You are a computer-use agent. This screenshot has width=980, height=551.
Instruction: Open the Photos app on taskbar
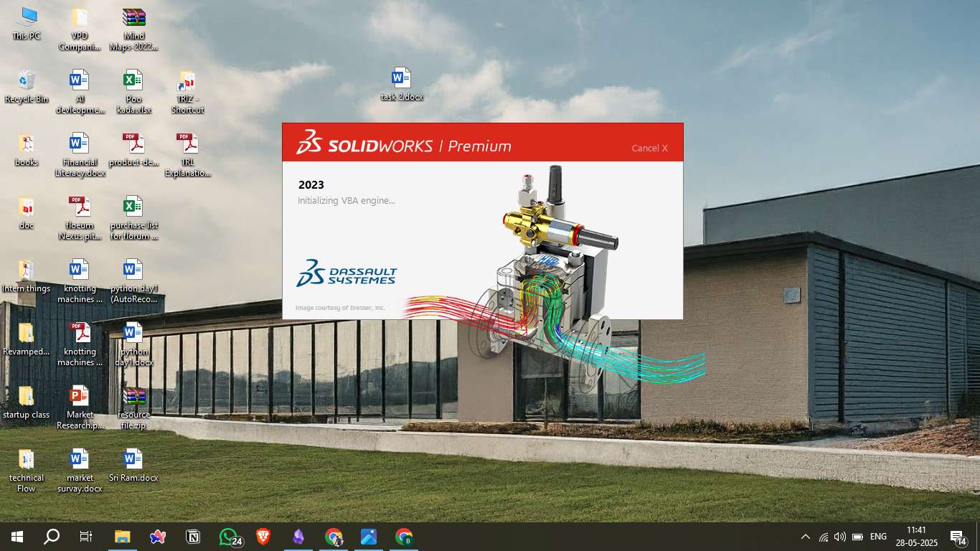tap(369, 537)
